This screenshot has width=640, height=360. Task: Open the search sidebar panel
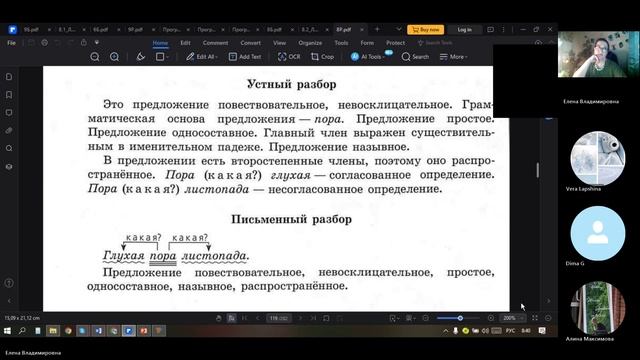pyautogui.click(x=9, y=149)
